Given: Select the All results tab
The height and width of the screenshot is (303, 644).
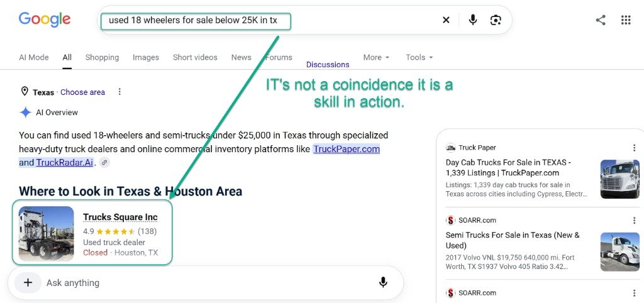Looking at the screenshot, I should 67,57.
